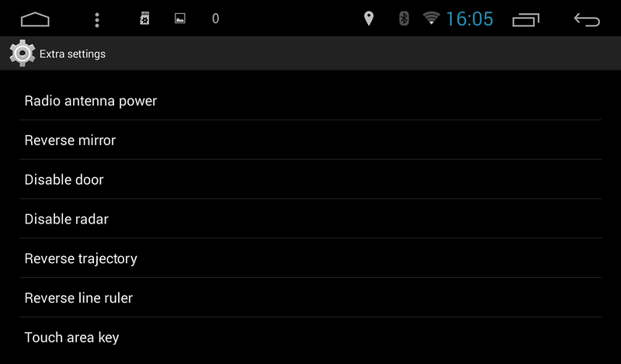The height and width of the screenshot is (364, 621).
Task: Tap the GPS location pin icon
Action: coord(369,19)
